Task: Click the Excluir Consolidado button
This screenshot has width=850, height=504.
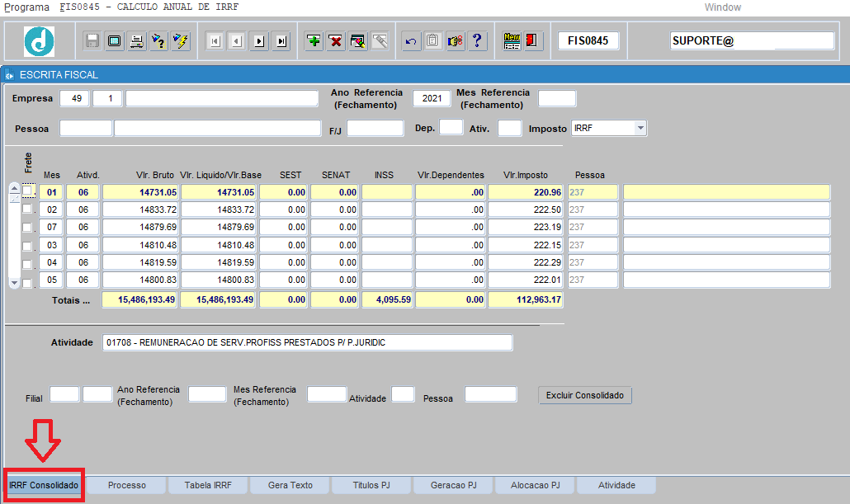Action: [x=585, y=395]
